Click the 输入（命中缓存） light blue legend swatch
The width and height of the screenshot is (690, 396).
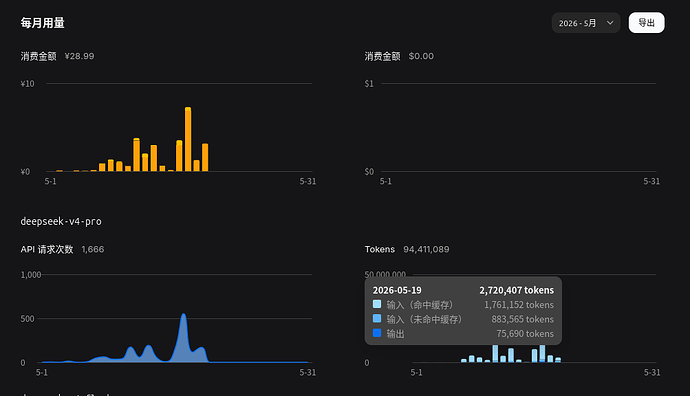point(377,304)
